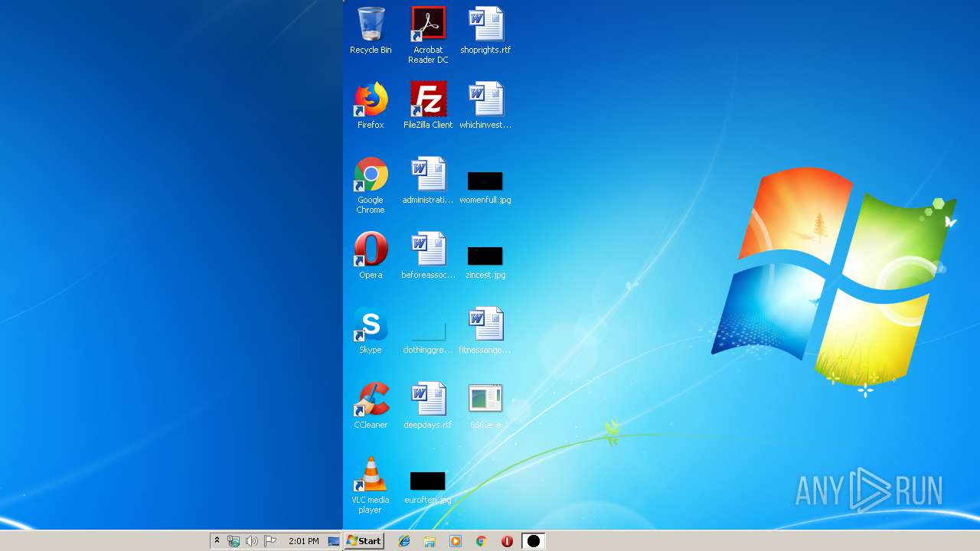Screen dimensions: 980x551
Task: Switch to the black-circle taskbar application
Action: (534, 541)
